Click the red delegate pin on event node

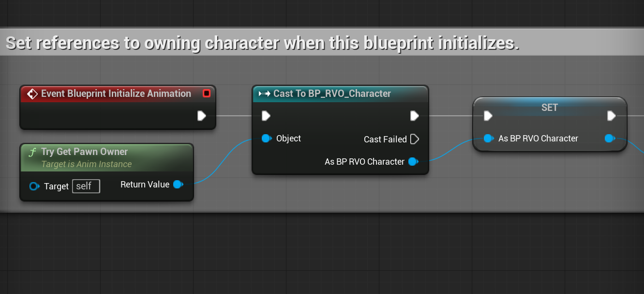(207, 93)
